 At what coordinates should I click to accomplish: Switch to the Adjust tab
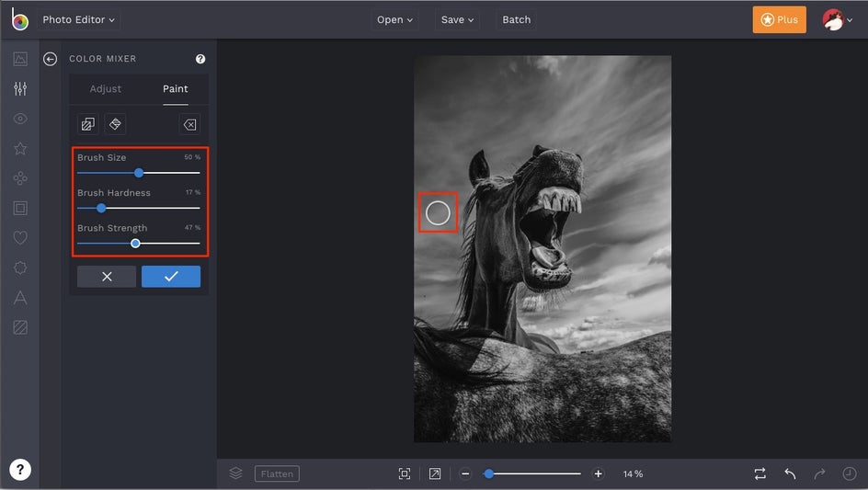[105, 88]
